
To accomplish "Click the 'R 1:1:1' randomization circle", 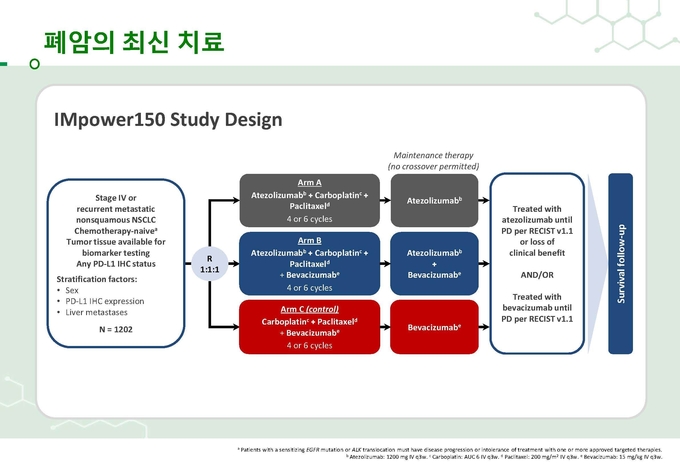I will pyautogui.click(x=209, y=264).
